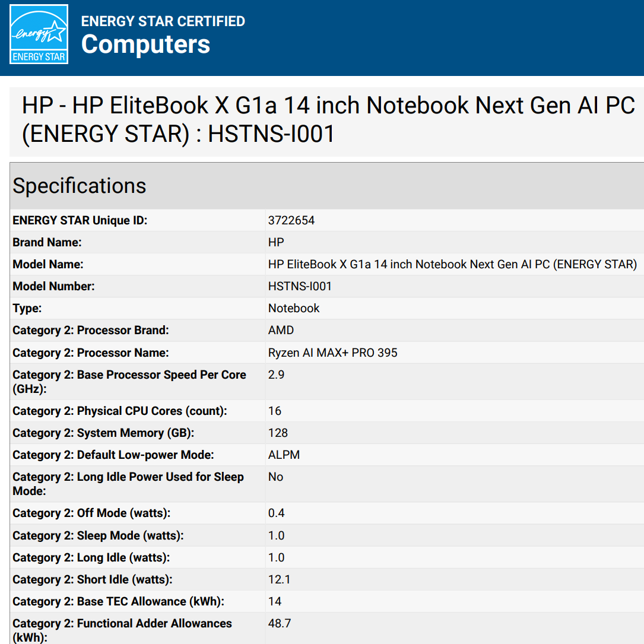This screenshot has height=644, width=644.
Task: Click the Functional Adder Allowances value 48.7
Action: pyautogui.click(x=279, y=623)
